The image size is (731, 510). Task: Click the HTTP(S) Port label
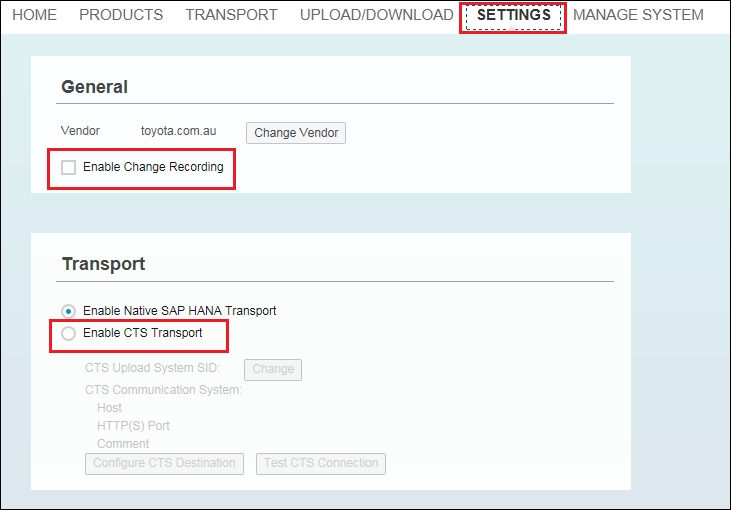133,426
